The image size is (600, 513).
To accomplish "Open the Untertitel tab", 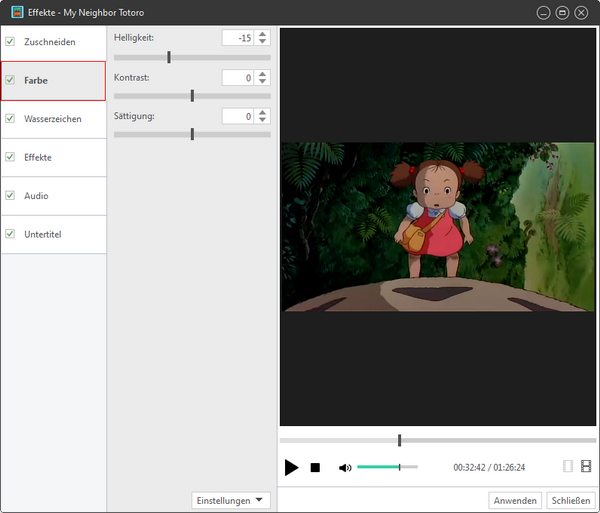I will click(54, 235).
